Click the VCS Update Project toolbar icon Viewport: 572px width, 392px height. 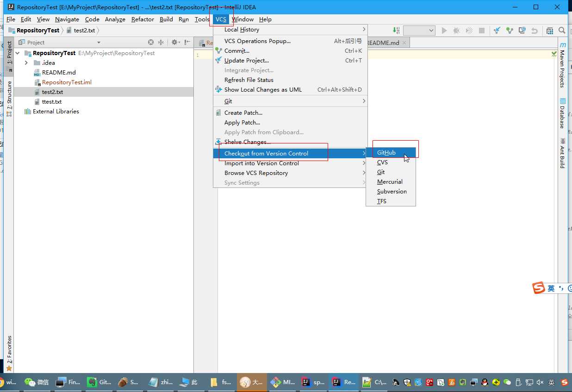(x=497, y=31)
